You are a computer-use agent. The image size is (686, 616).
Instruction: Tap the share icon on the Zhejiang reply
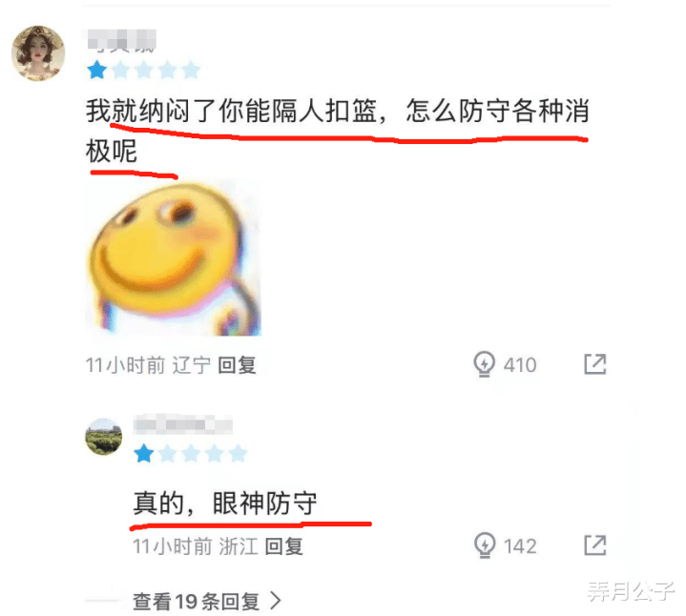tap(595, 545)
